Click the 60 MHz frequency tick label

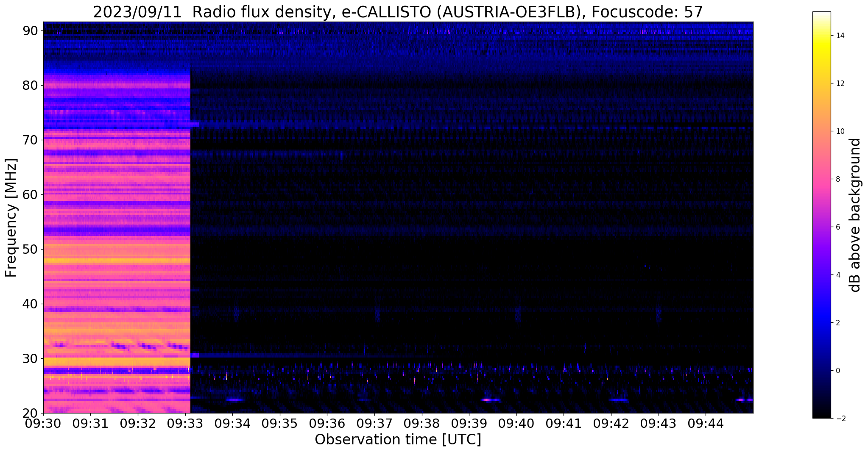tap(31, 195)
